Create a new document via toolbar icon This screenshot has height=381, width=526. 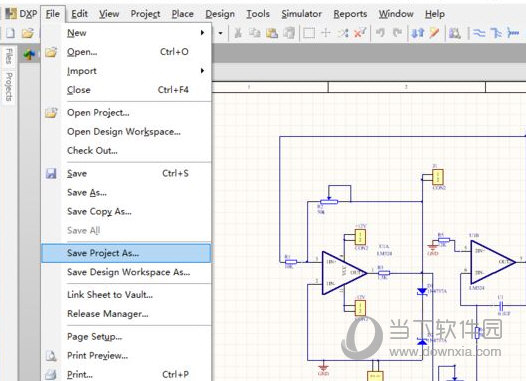tap(10, 33)
